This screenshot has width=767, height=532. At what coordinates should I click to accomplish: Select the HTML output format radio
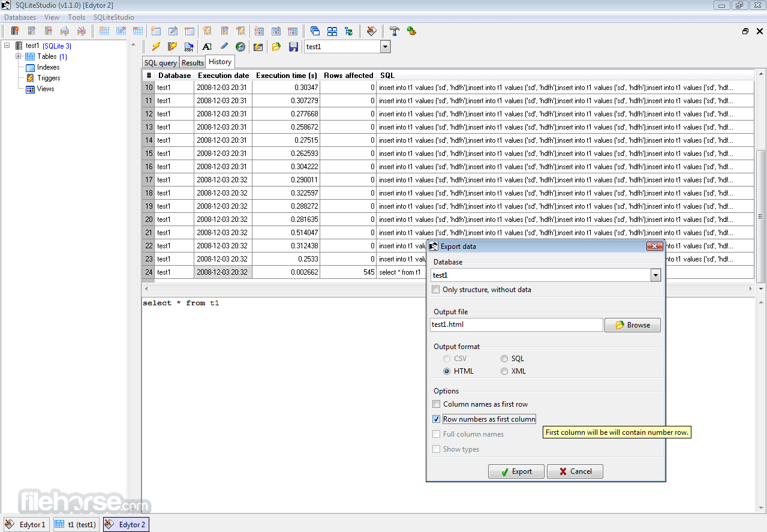pyautogui.click(x=447, y=371)
